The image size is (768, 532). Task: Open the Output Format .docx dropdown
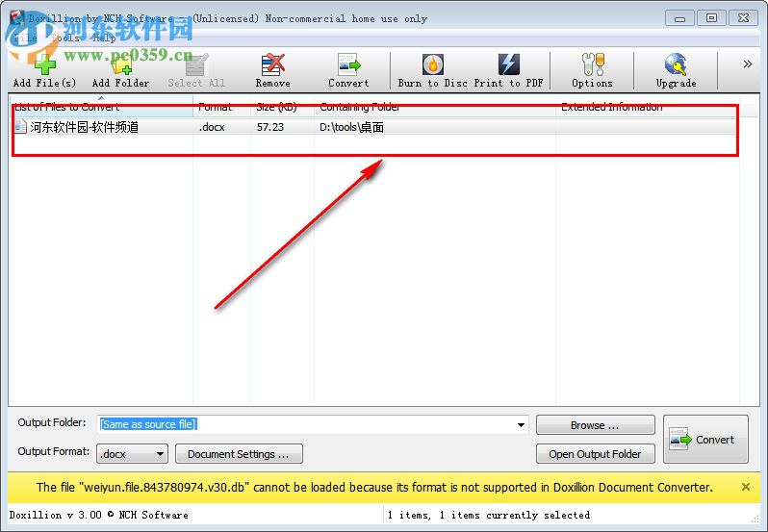click(132, 454)
